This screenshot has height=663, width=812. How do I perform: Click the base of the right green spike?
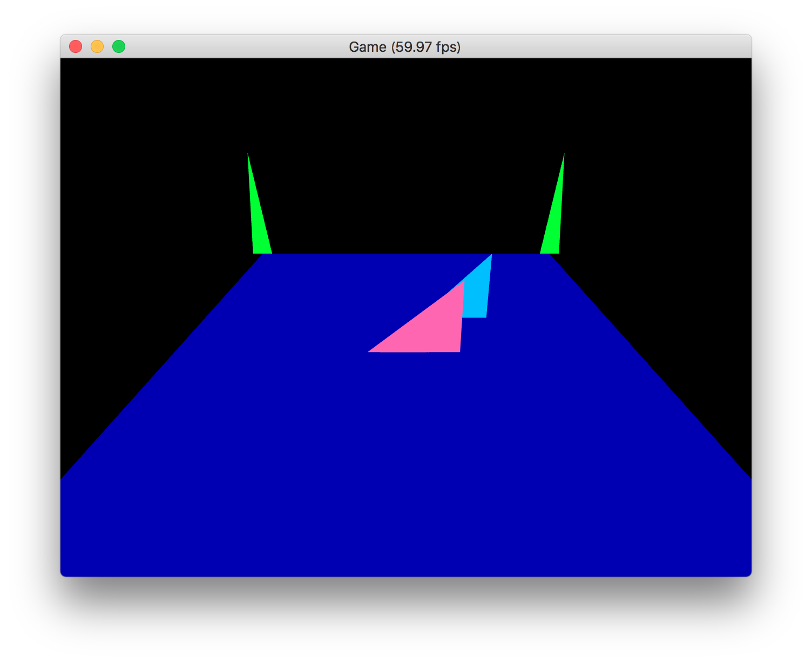(551, 249)
